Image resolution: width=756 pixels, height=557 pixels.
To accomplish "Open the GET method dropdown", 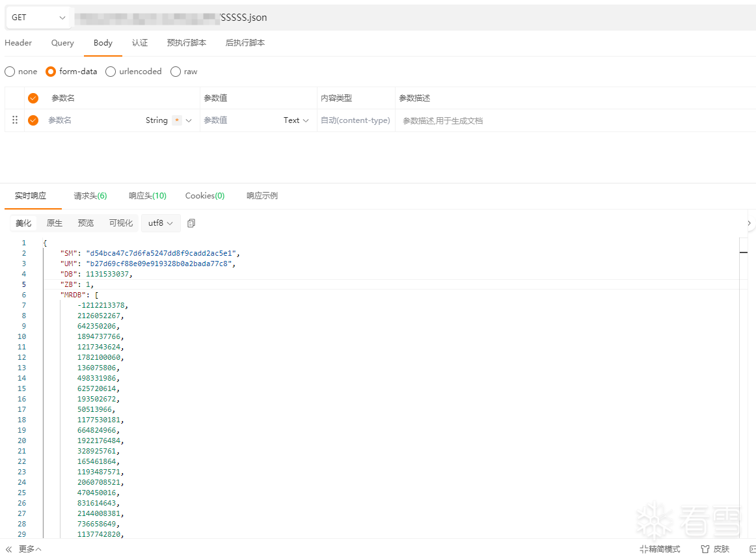I will pos(38,18).
